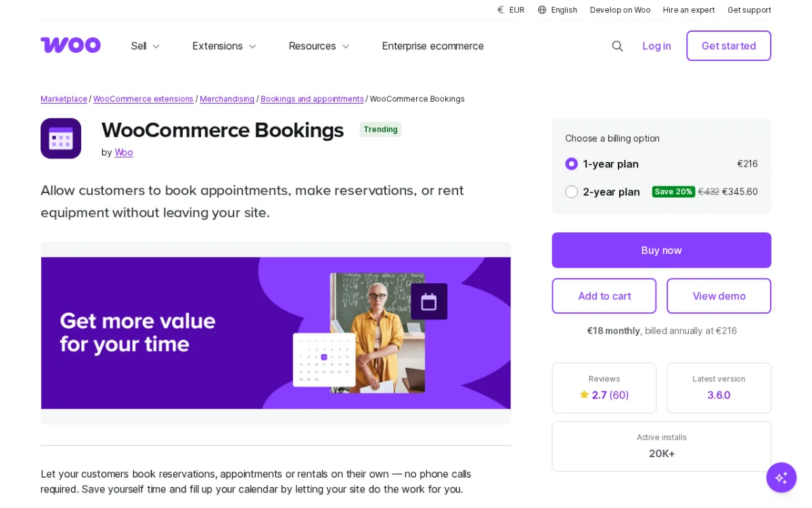The width and height of the screenshot is (812, 508).
Task: Click the Woo logo
Action: point(70,45)
